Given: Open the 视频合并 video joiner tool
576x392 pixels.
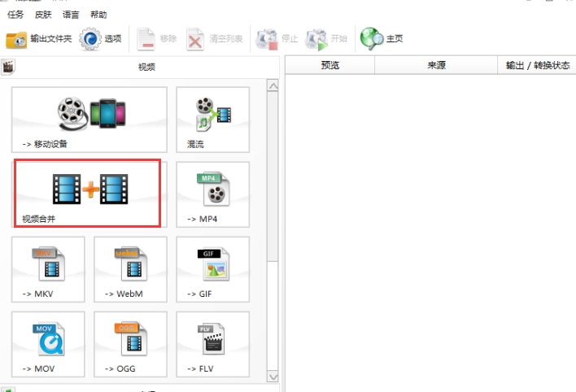Looking at the screenshot, I should click(89, 194).
